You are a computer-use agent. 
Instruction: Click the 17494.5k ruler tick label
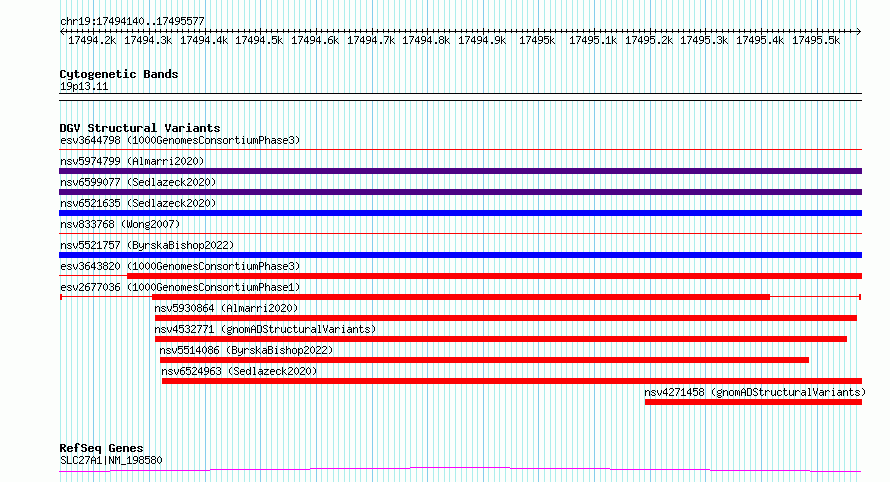[259, 40]
